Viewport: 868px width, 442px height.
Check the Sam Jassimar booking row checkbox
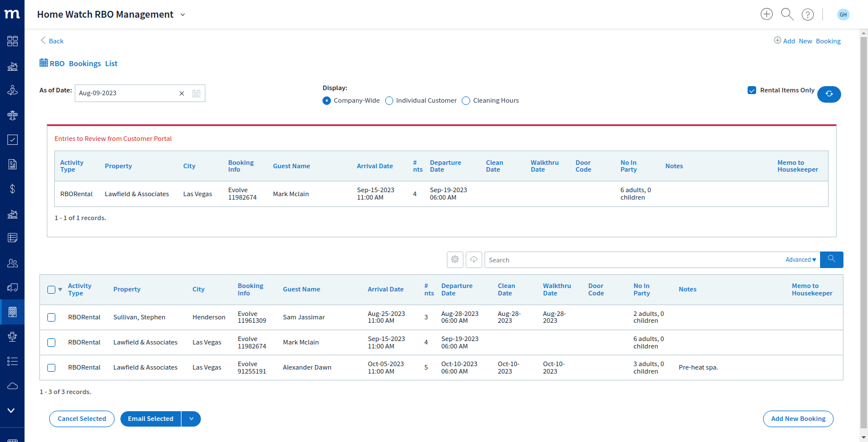coord(51,317)
